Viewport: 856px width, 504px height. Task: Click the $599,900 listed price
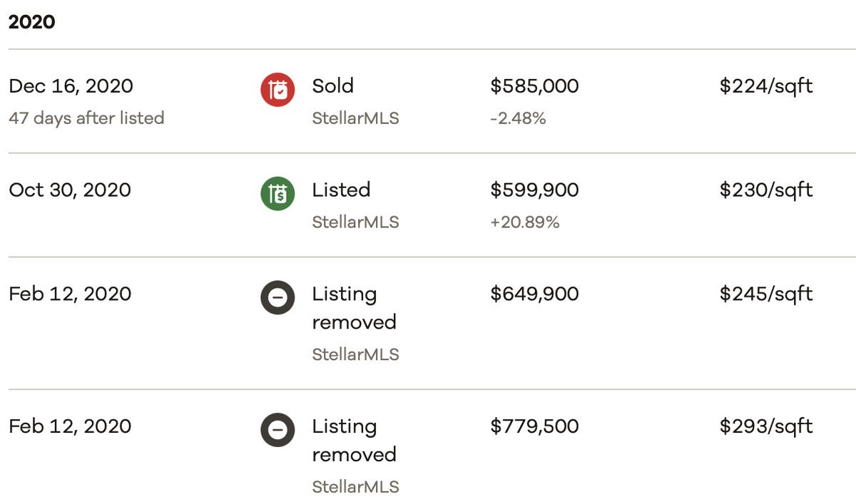click(x=535, y=190)
